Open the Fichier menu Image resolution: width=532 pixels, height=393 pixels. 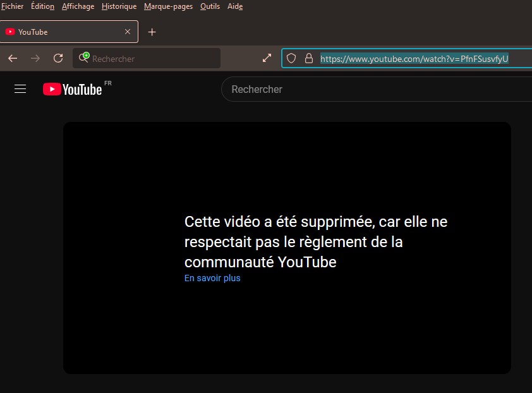(x=12, y=6)
